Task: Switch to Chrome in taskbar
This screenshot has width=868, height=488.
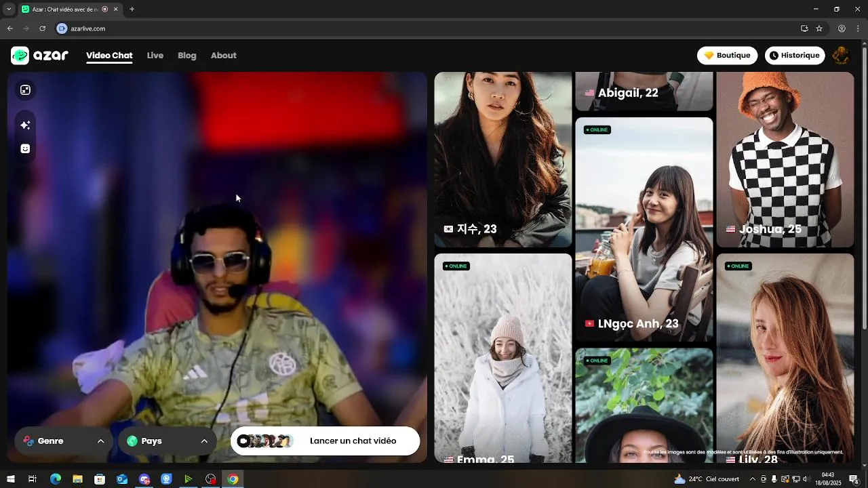Action: point(233,479)
